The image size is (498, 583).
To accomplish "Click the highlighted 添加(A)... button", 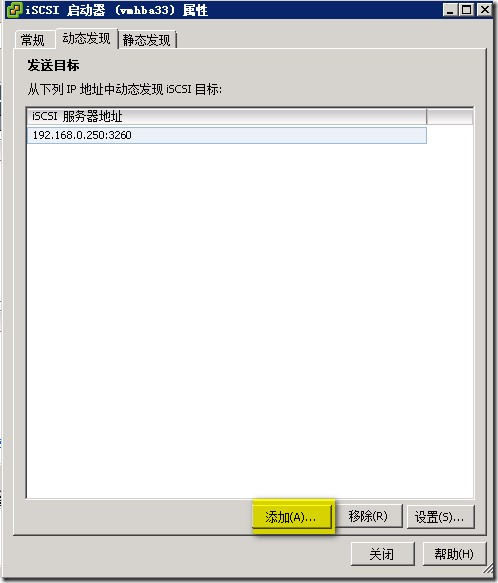I will pyautogui.click(x=292, y=517).
